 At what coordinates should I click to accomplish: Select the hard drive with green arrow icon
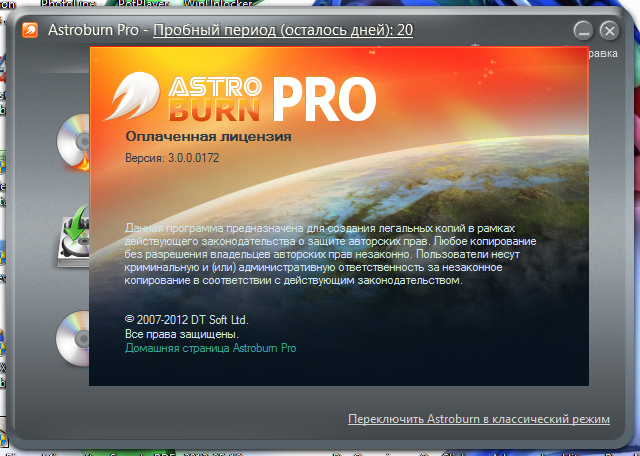[x=74, y=233]
